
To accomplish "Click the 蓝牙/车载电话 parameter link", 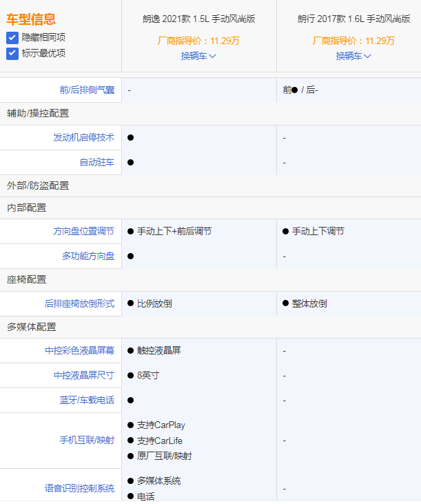I will click(87, 400).
